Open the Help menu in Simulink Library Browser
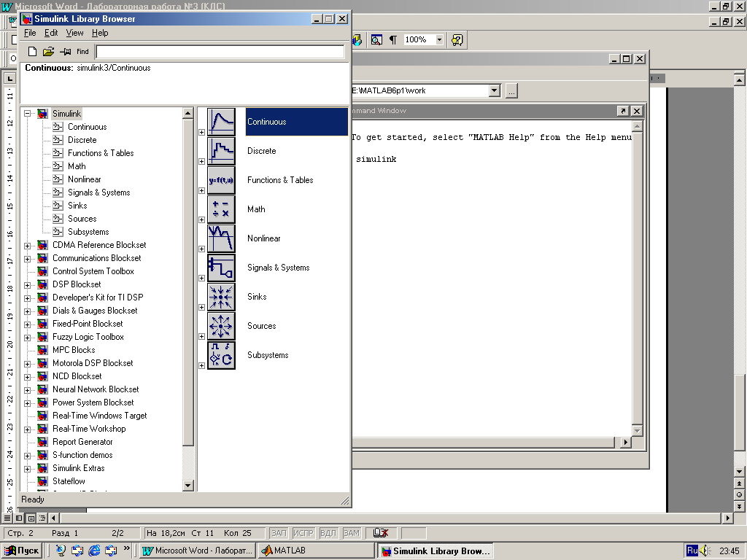Viewport: 747px width, 560px height. [x=100, y=33]
